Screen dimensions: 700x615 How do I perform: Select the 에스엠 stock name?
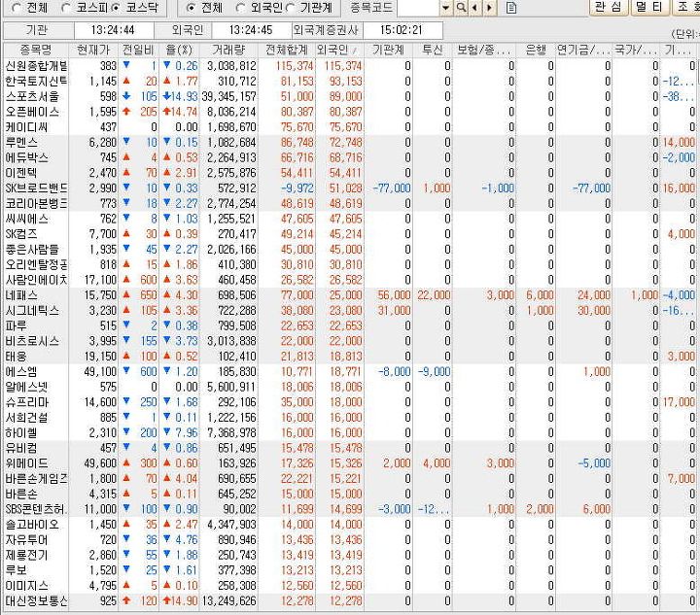pos(21,371)
